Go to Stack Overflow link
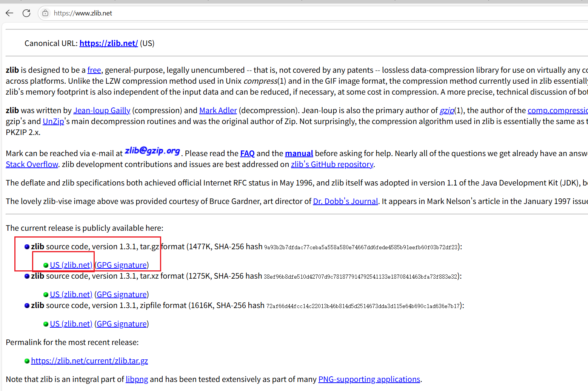This screenshot has height=391, width=588. (x=32, y=164)
